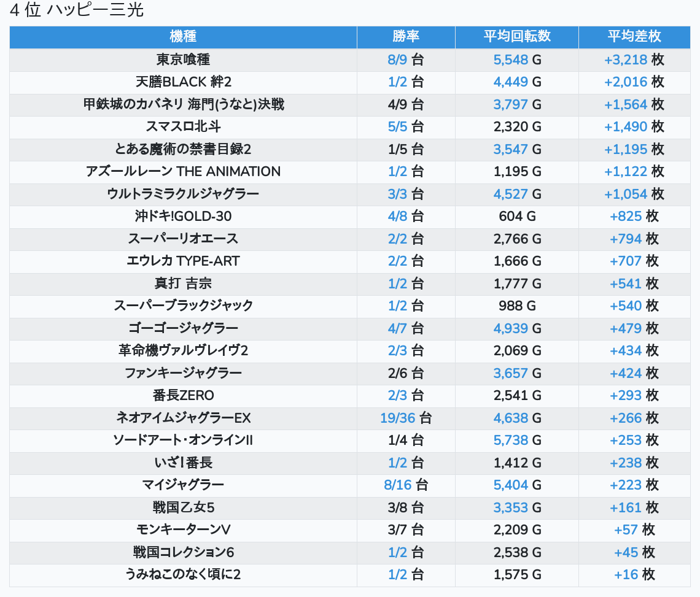
Task: Select スーパーリオエース machine name
Action: (x=183, y=239)
